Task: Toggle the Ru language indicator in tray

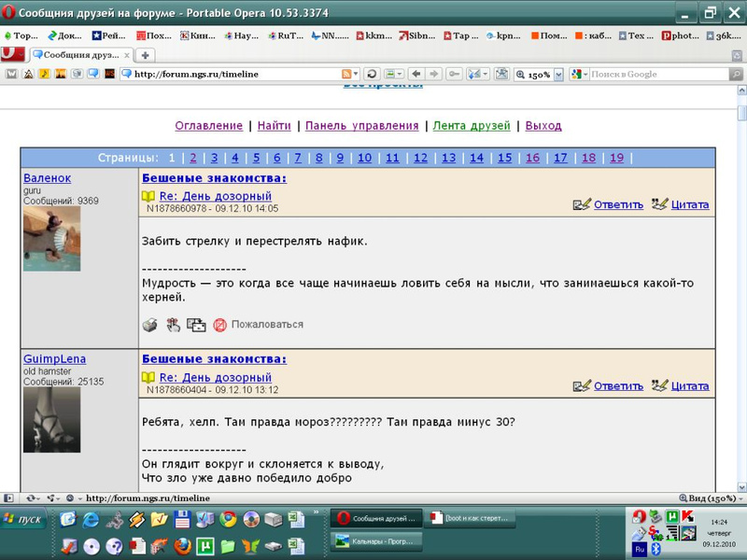Action: [640, 550]
